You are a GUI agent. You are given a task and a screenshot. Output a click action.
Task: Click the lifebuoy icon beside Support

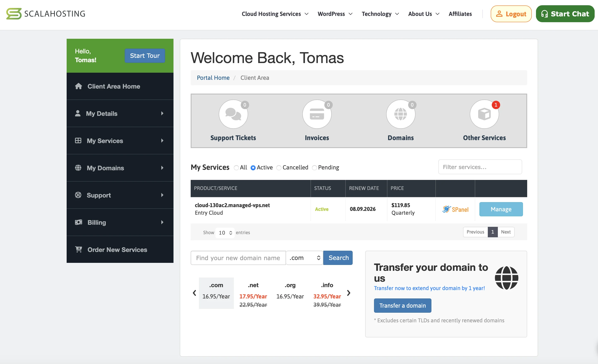point(78,195)
